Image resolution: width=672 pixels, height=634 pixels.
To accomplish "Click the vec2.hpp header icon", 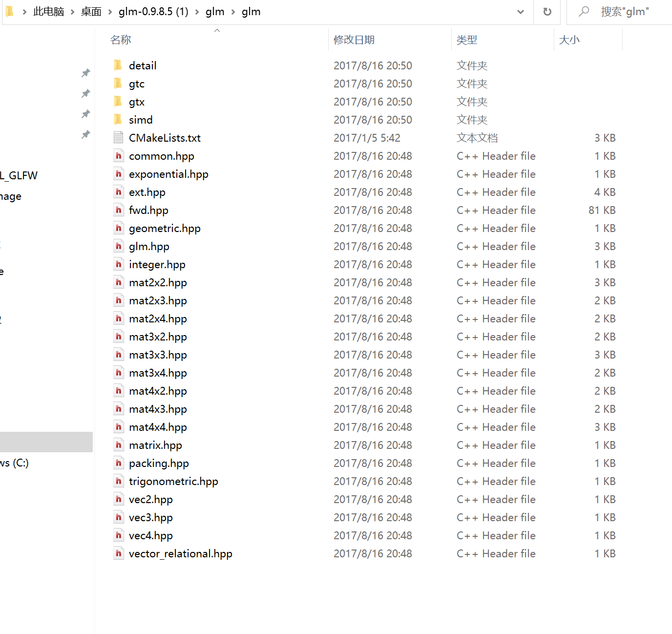I will tap(118, 499).
